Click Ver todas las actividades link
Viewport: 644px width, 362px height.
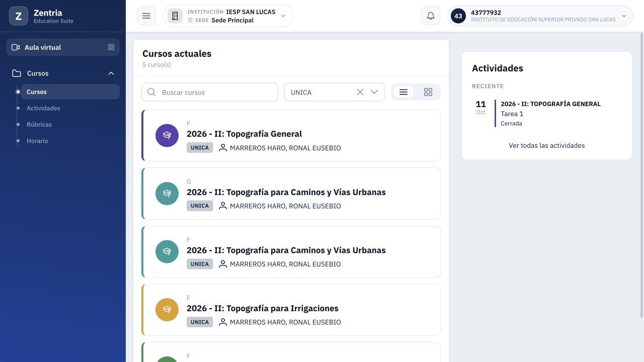[547, 145]
